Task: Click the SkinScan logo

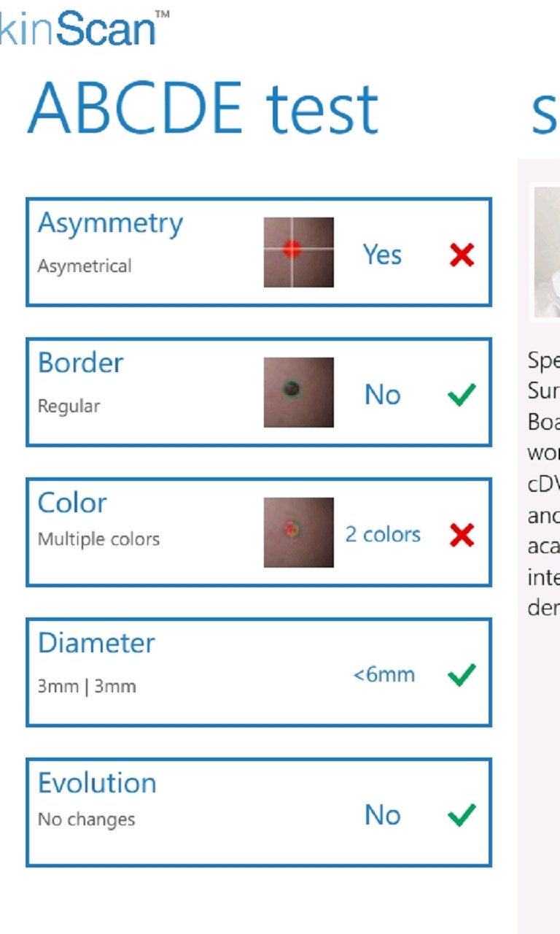Action: click(80, 26)
